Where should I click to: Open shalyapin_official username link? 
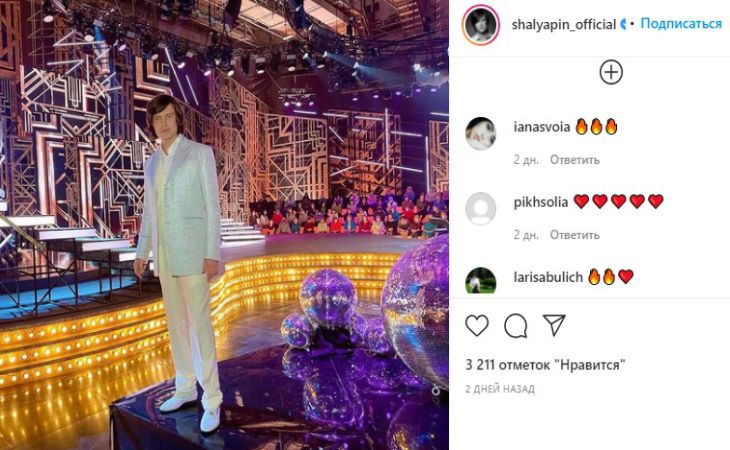[x=564, y=24]
